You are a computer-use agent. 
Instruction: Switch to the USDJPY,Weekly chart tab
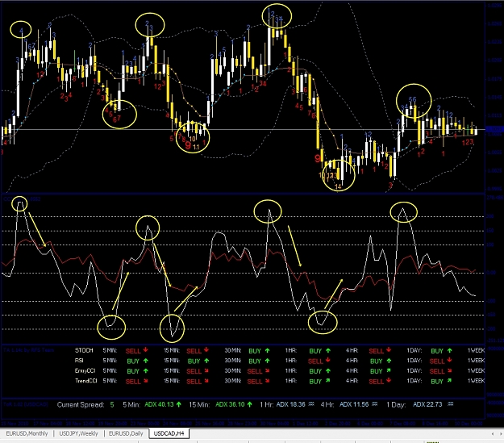[x=78, y=433]
